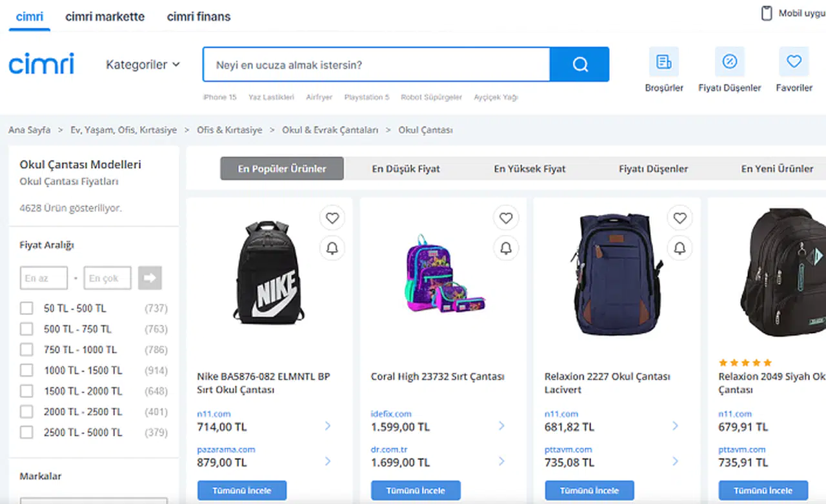Click Tümünü İncele under Nike backpack
826x504 pixels.
click(242, 490)
